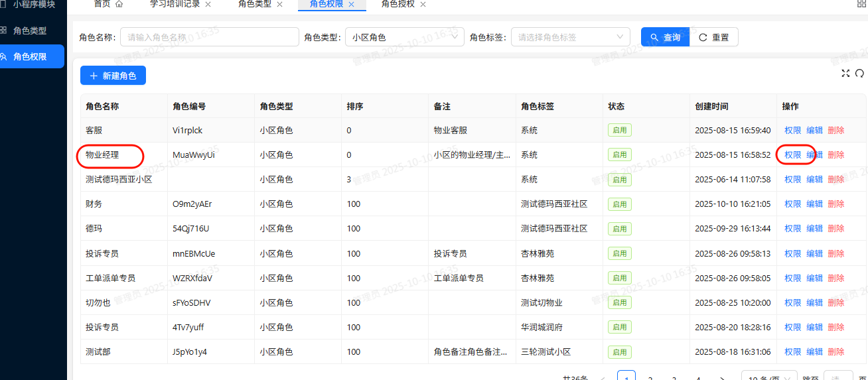868x380 pixels.
Task: Open 权限 for the 切勿也 role
Action: 792,302
